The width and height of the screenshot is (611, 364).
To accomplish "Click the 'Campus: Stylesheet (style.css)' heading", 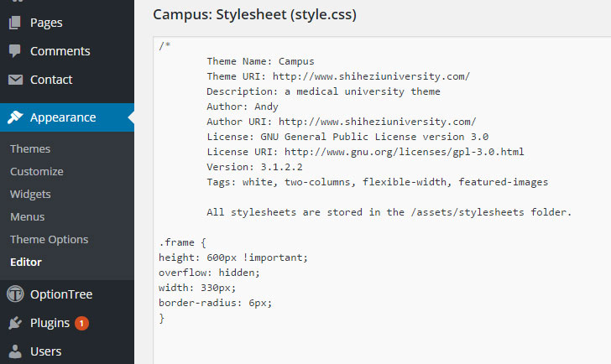I will [254, 15].
